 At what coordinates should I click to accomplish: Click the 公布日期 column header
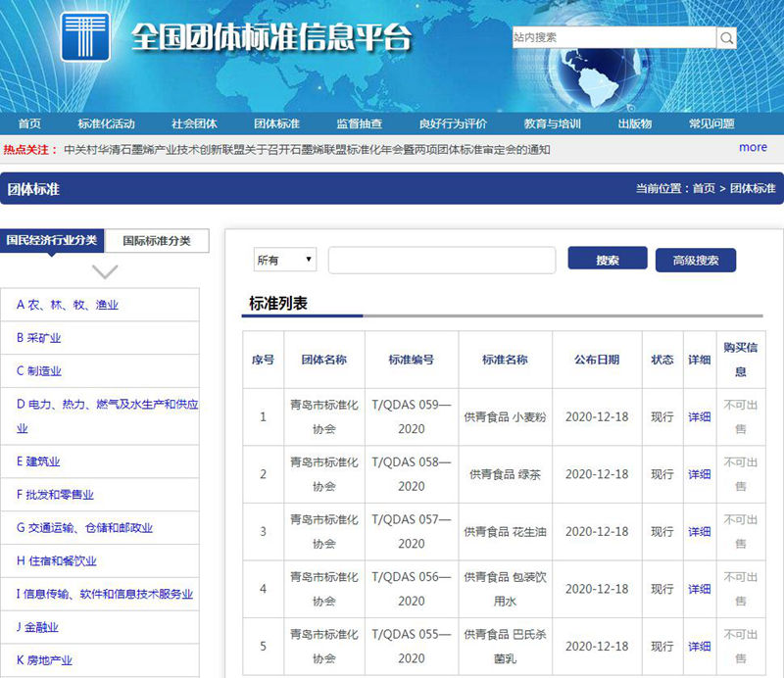[x=597, y=360]
